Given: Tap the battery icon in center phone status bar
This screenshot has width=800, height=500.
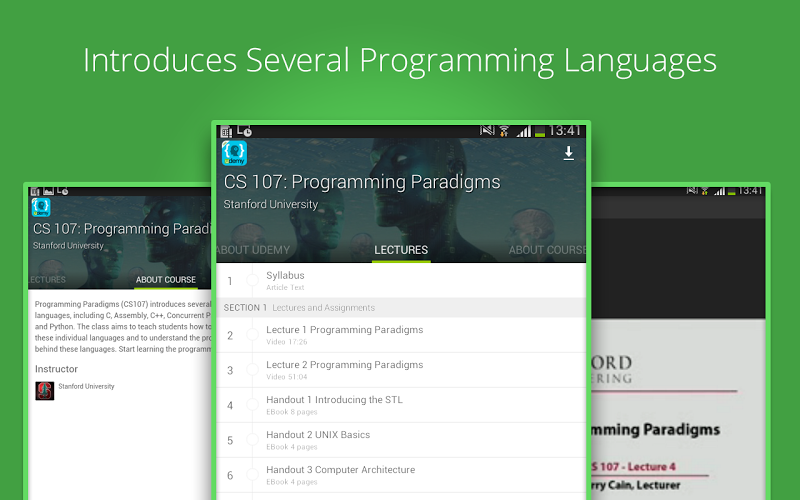Looking at the screenshot, I should click(540, 132).
